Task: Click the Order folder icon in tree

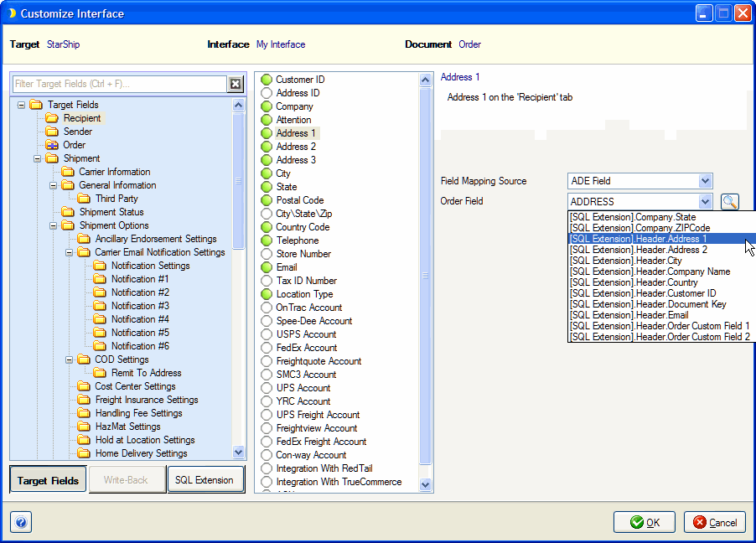Action: (x=52, y=145)
